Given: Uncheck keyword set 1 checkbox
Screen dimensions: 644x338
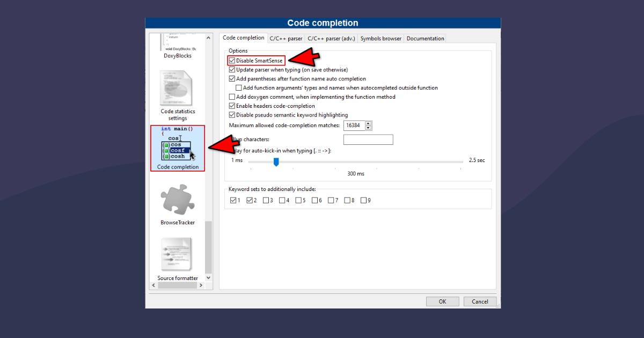Looking at the screenshot, I should 233,201.
